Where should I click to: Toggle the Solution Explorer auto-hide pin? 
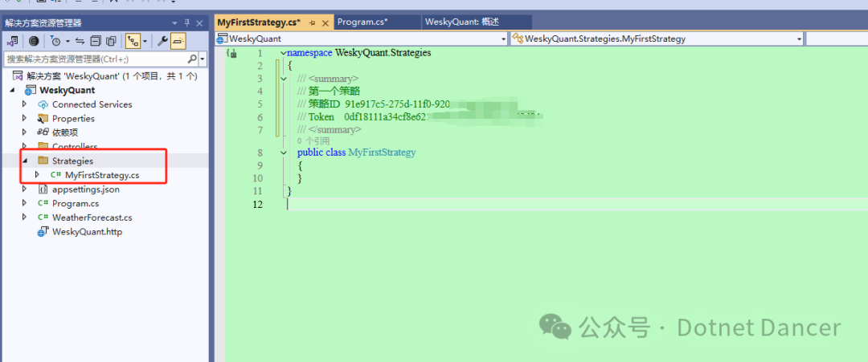point(187,22)
